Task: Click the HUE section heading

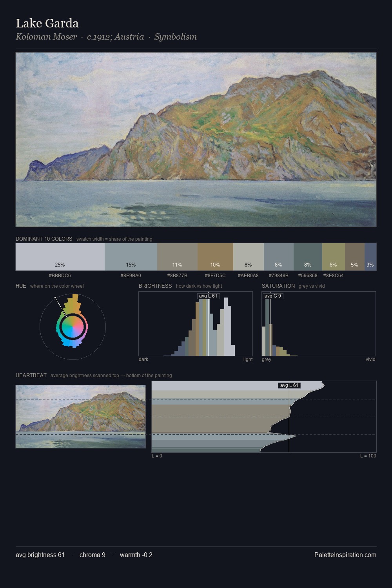Action: [x=21, y=286]
